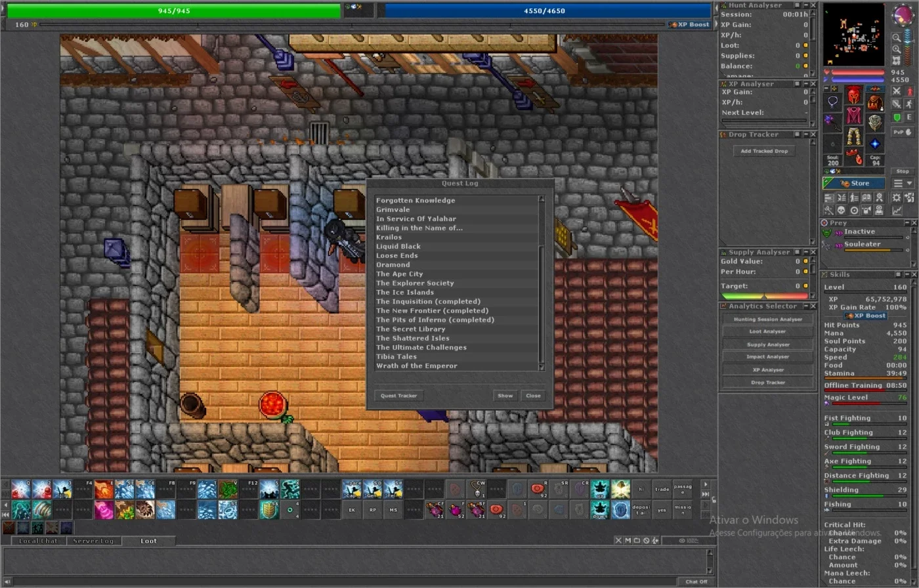Click the 'down' levitate action button
The image size is (919, 588).
(x=600, y=510)
